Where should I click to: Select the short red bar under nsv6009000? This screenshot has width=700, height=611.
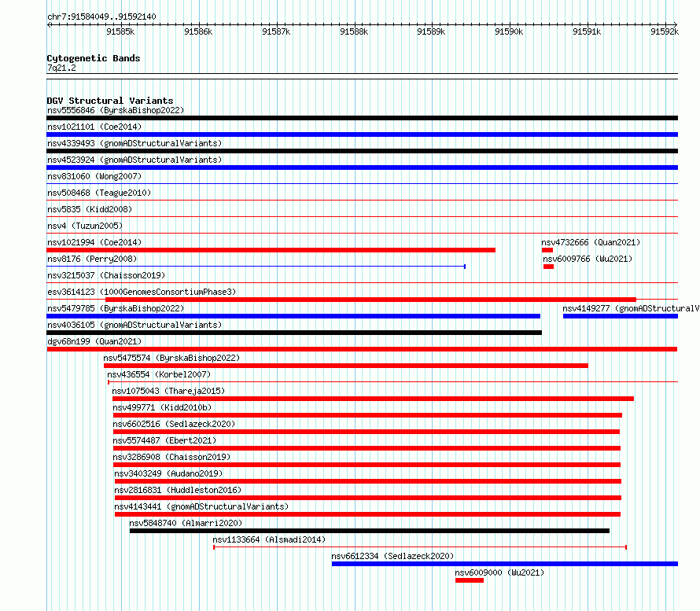[470, 580]
